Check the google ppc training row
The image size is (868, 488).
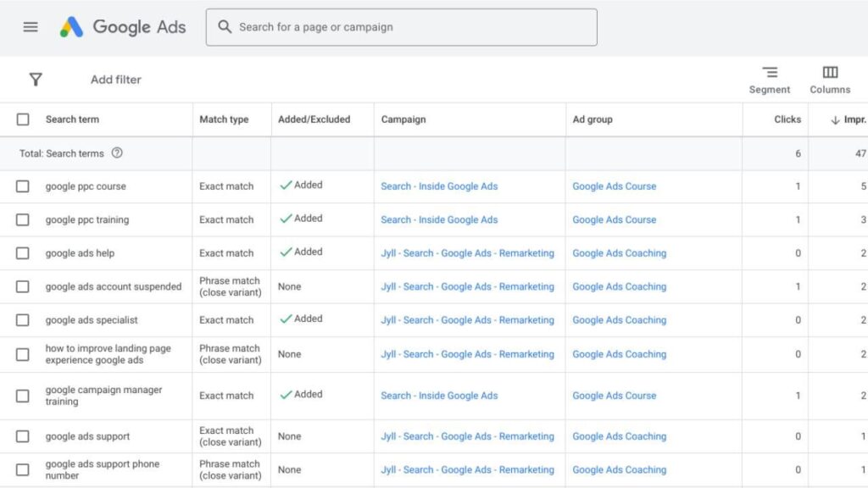[23, 219]
